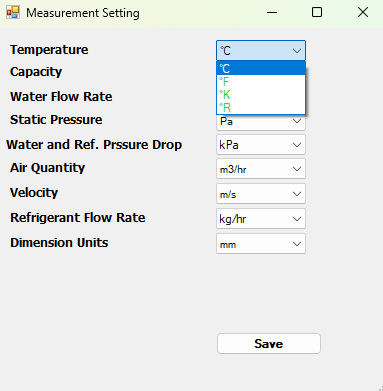This screenshot has height=391, width=383.
Task: Expand the Dimension Units mm dropdown
Action: (x=261, y=244)
